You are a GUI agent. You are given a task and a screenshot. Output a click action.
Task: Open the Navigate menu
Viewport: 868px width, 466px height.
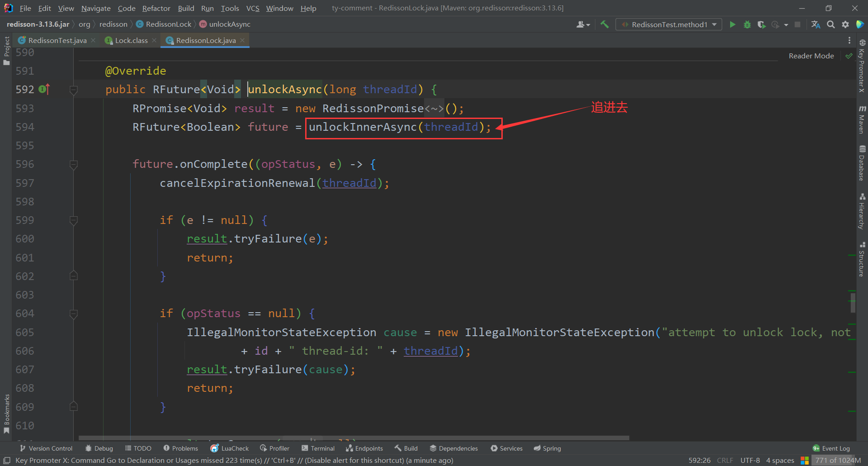coord(96,8)
